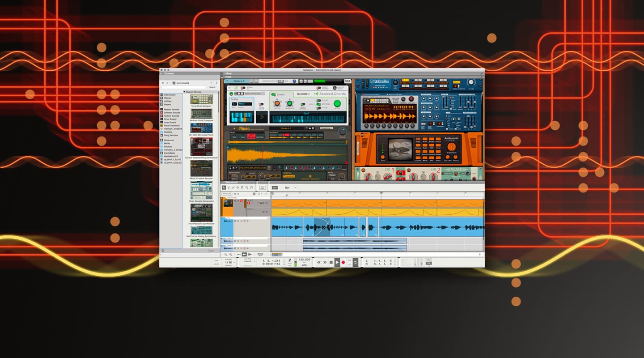Screen dimensions: 644x358
Task: Select Utilities in Browser sidebar
Action: (x=168, y=101)
